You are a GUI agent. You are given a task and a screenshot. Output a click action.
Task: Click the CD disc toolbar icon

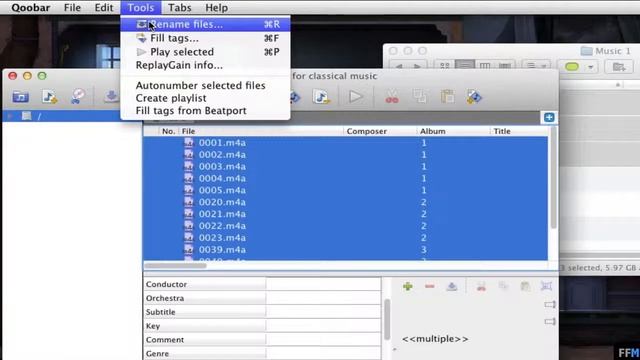[78, 96]
